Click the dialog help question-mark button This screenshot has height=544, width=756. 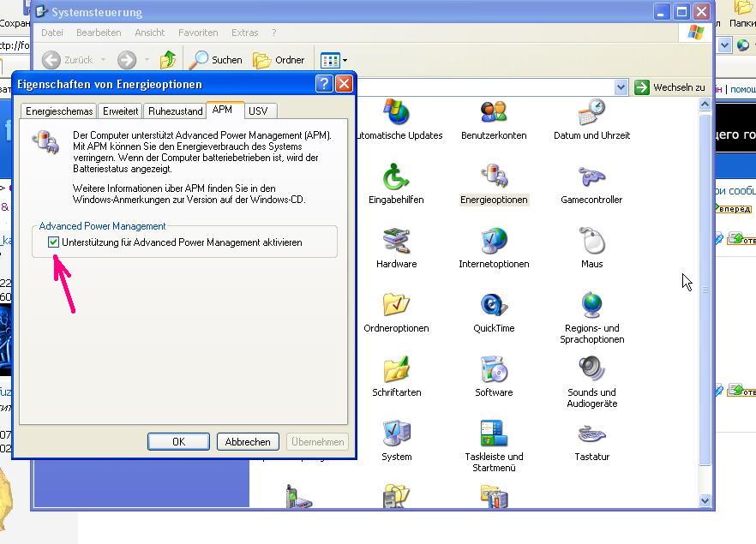tap(324, 84)
